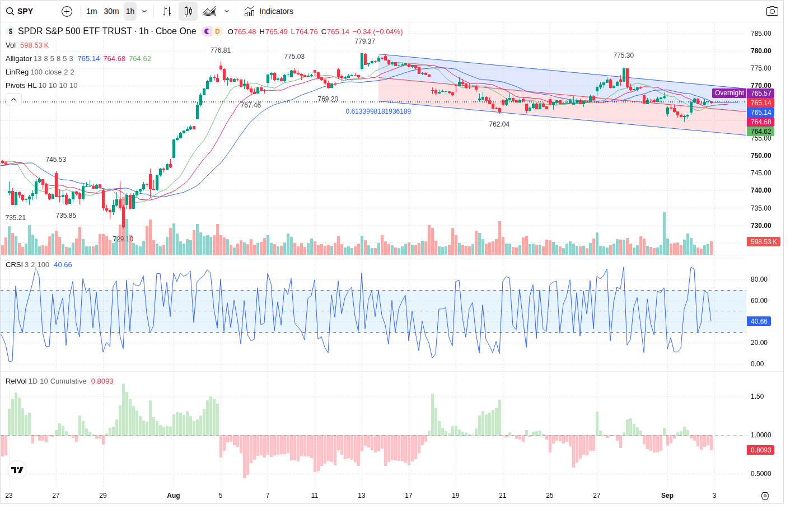
Task: Open chart settings gear near time axis
Action: 765,496
